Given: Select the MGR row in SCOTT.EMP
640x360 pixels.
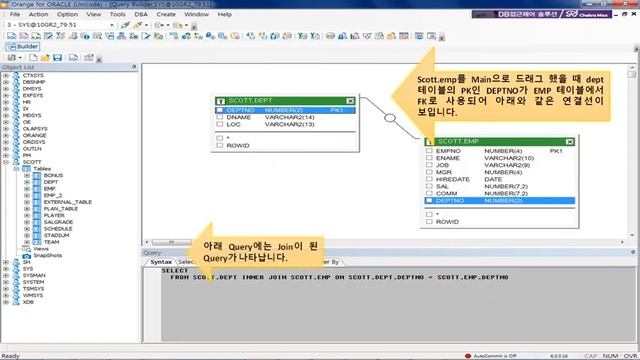Looking at the screenshot, I should [500, 172].
